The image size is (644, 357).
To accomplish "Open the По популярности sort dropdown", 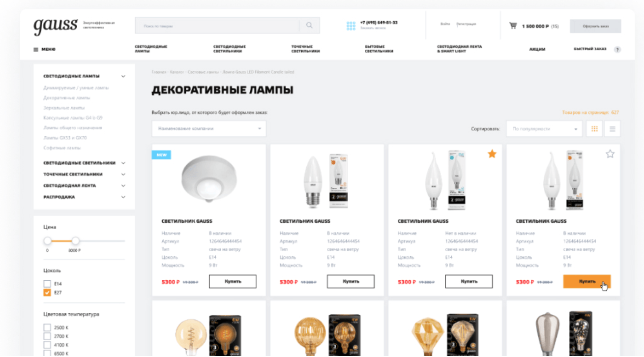I will tap(544, 129).
